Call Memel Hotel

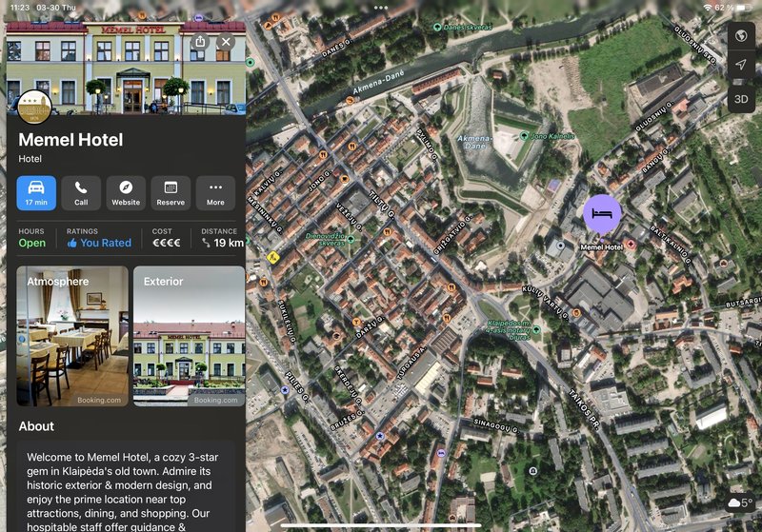81,192
